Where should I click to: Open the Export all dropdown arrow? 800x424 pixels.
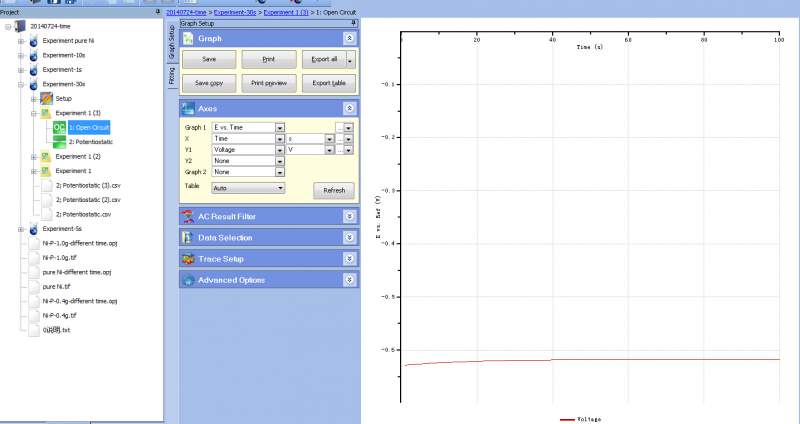coord(351,60)
